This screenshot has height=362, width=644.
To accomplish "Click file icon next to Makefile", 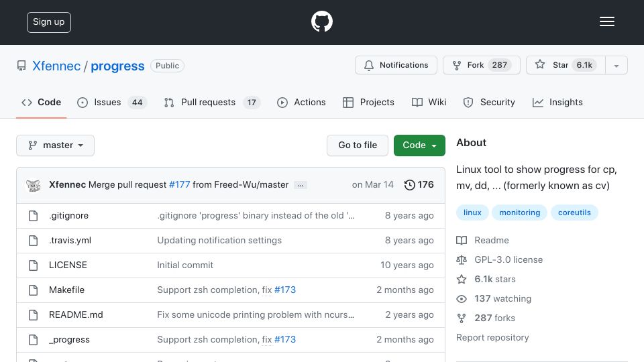I will pyautogui.click(x=34, y=290).
